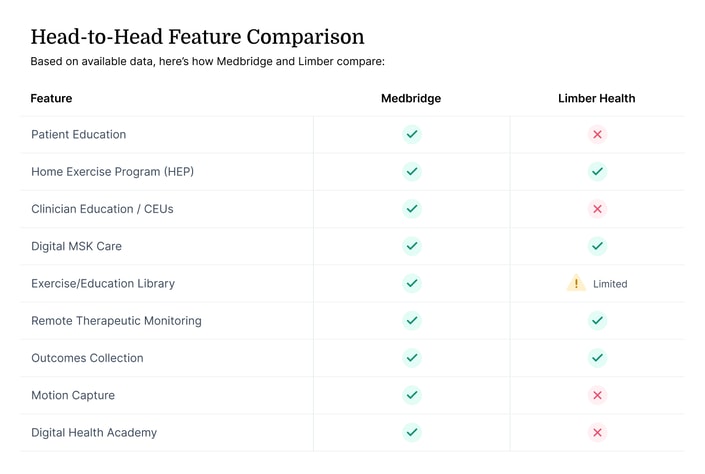This screenshot has height=474, width=705.
Task: Click Limber Health checkmark for Outcomes Collection
Action: [597, 358]
